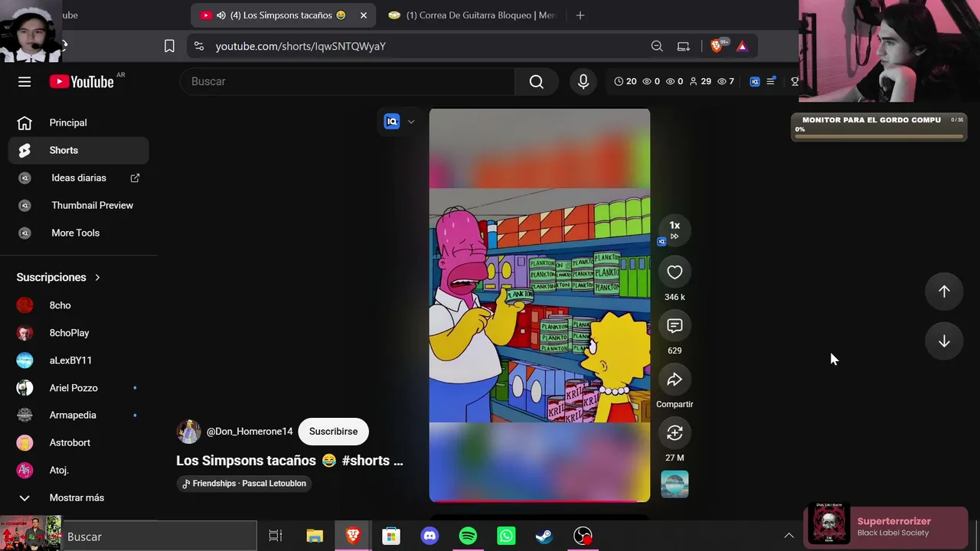Open a new browser tab

point(580,15)
